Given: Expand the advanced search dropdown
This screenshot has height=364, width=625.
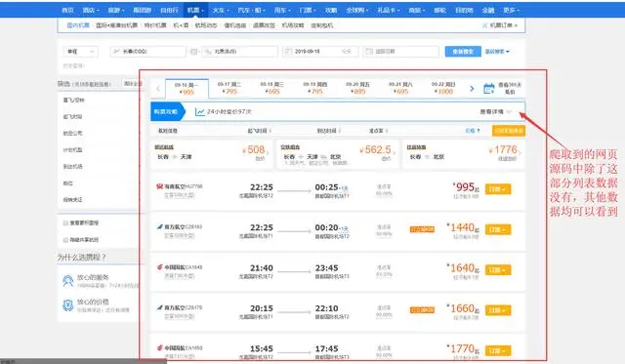Looking at the screenshot, I should pos(497,52).
